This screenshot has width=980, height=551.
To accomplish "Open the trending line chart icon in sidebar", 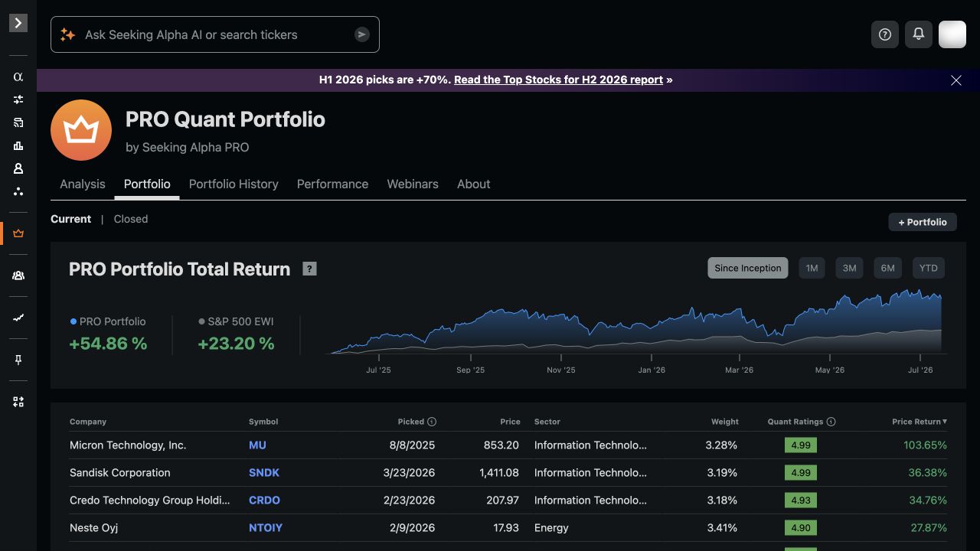I will [18, 318].
